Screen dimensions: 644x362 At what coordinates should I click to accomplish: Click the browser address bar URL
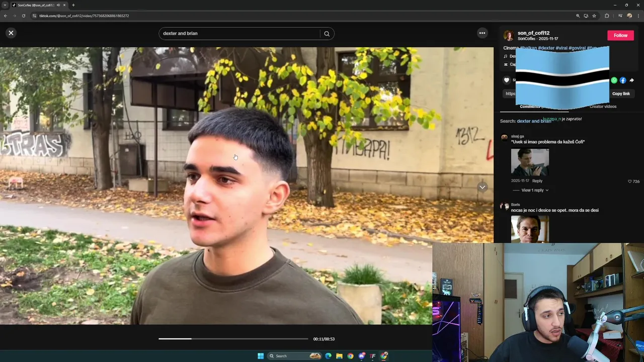[x=84, y=16]
